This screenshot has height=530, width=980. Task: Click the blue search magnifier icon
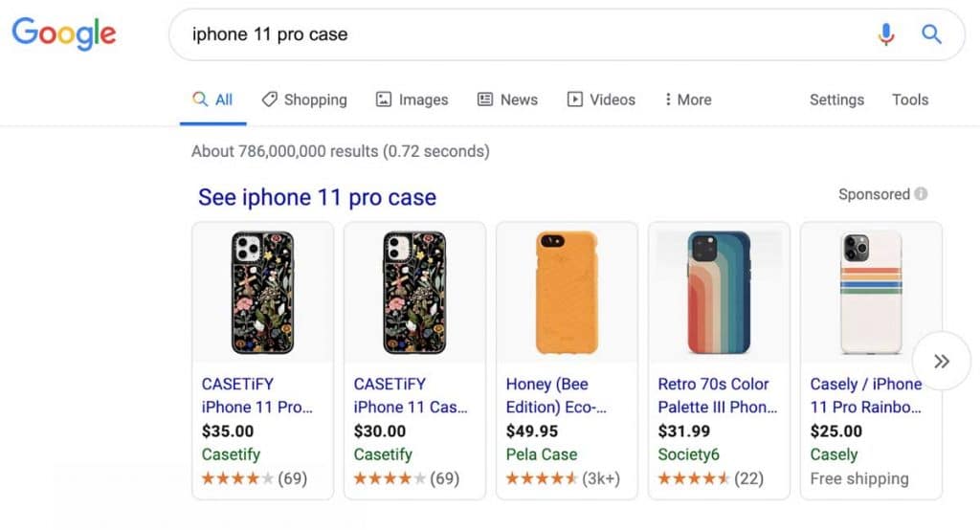click(931, 34)
